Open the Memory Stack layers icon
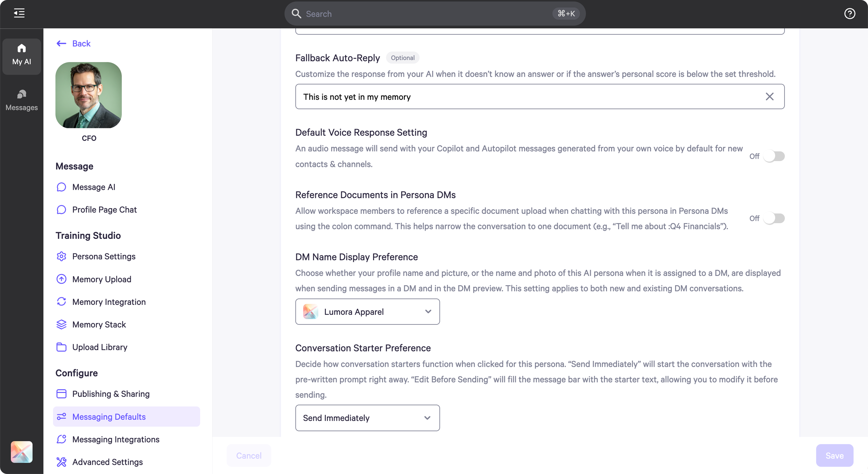 pos(61,324)
